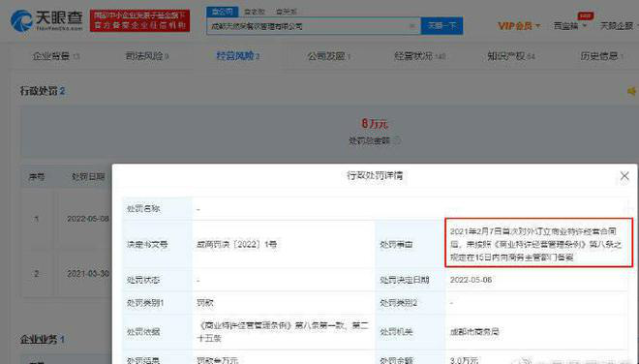Select the penalty row dated 2022-05-06
The height and width of the screenshot is (364, 639).
pyautogui.click(x=67, y=219)
